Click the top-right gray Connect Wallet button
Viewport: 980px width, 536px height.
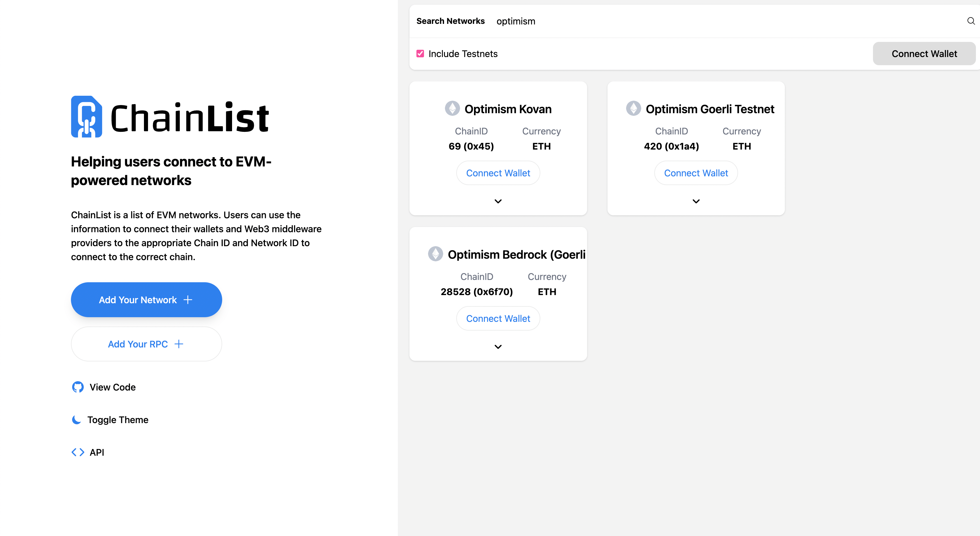[924, 54]
